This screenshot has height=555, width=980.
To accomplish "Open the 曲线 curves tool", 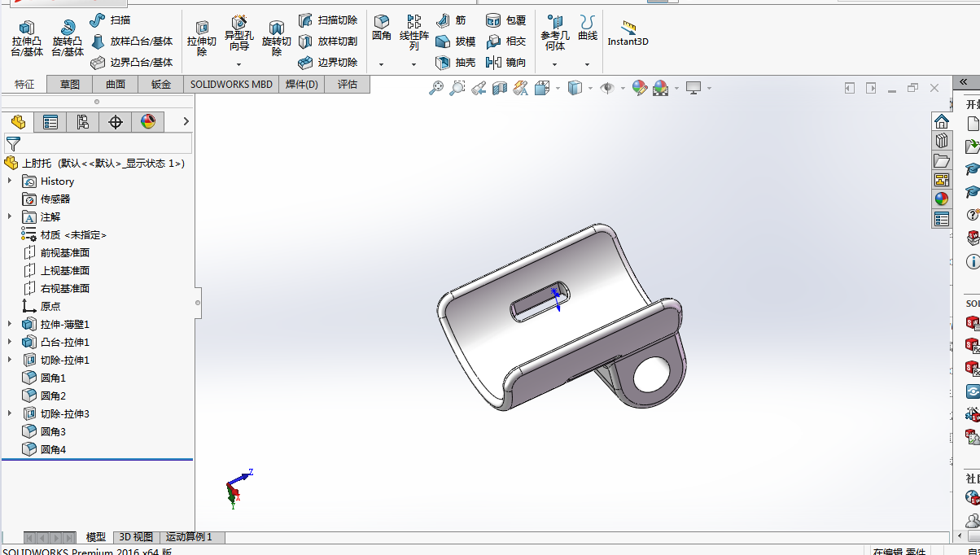I will tap(588, 28).
